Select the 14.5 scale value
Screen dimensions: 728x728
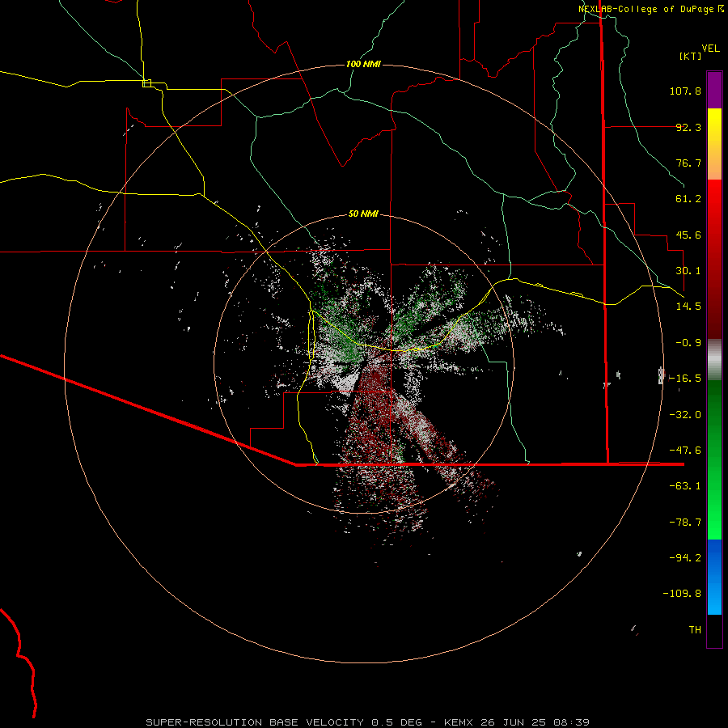coord(688,307)
